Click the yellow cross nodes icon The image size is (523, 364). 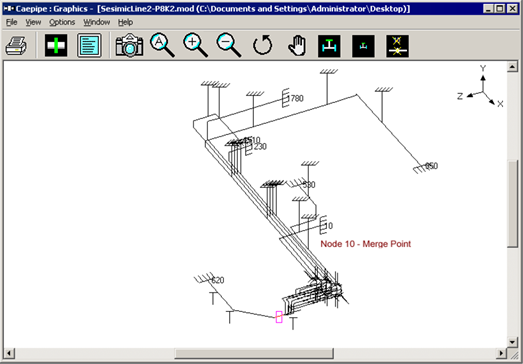pyautogui.click(x=398, y=46)
